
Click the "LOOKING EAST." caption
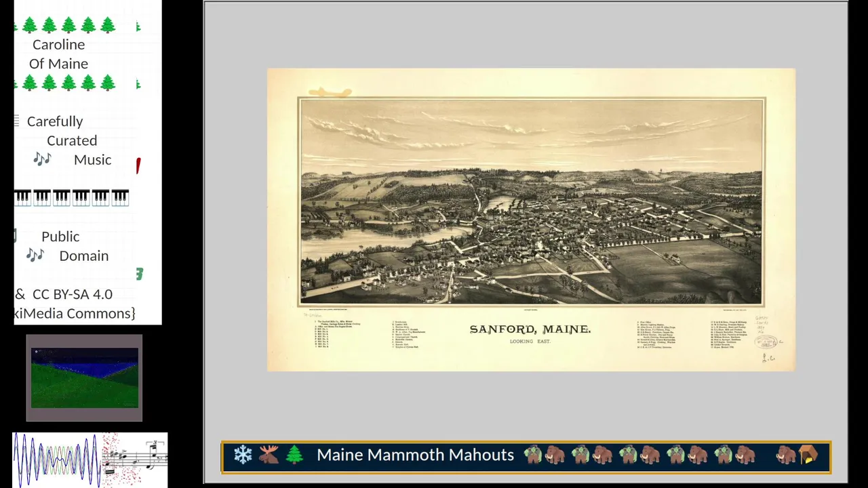coord(530,342)
